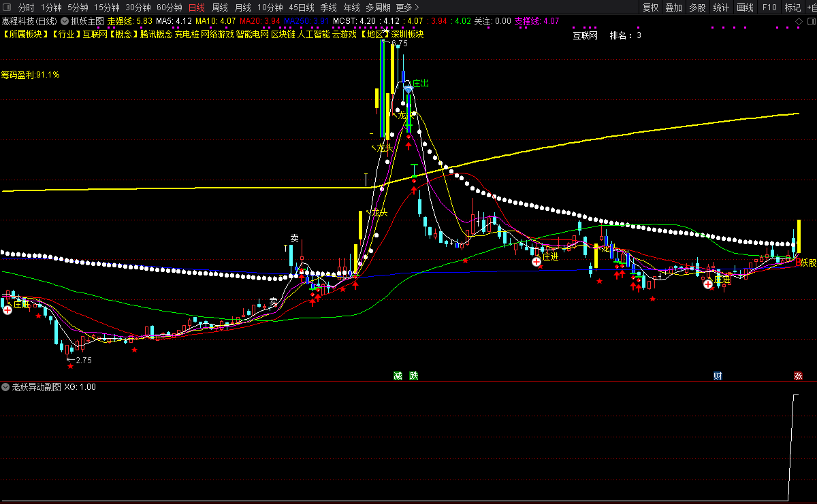Switch to 年线 yearly chart

tap(351, 7)
